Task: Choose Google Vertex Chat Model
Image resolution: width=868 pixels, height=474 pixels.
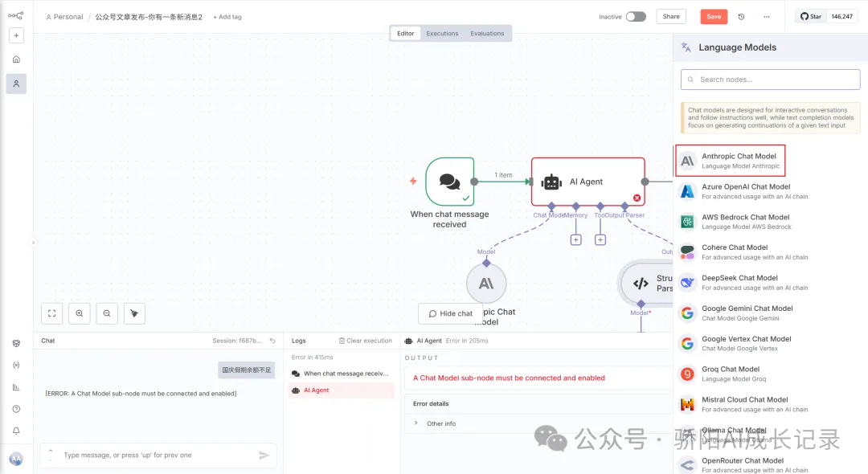Action: point(770,344)
